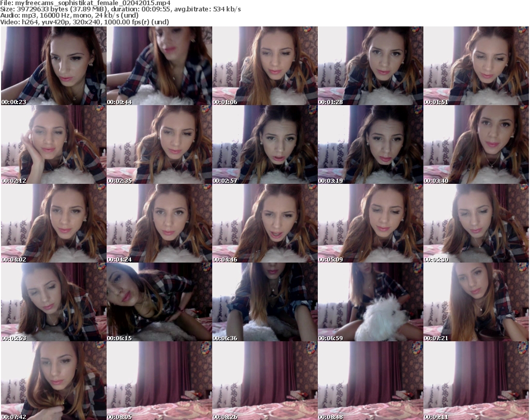
Task: Choose the thumbnail labeled 00:07:21
Action: click(x=476, y=302)
